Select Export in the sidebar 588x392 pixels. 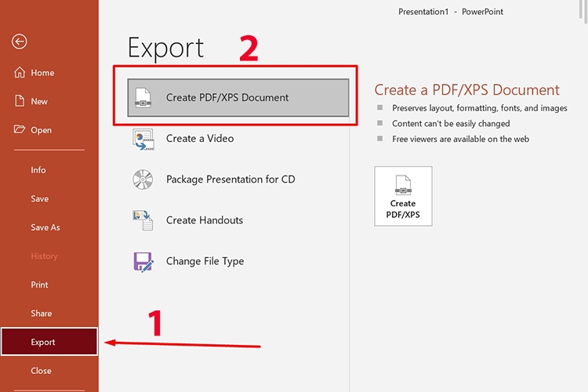(49, 342)
